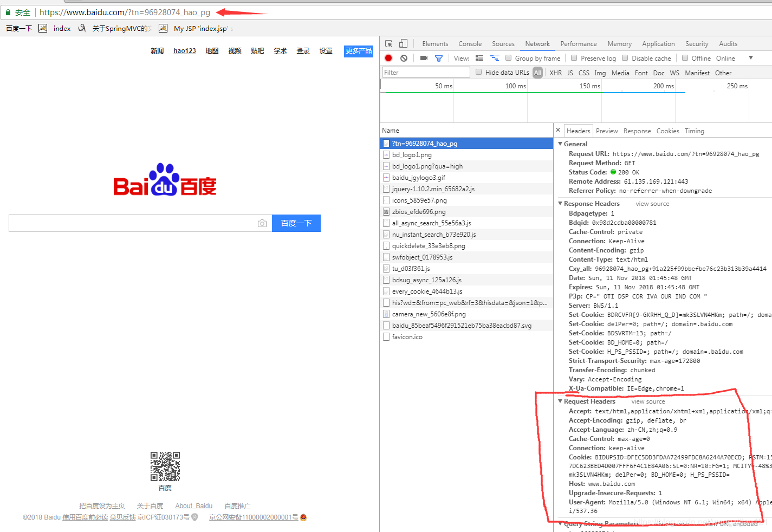Viewport: 772px width, 532px height.
Task: Close the request details pane with X
Action: [x=558, y=130]
